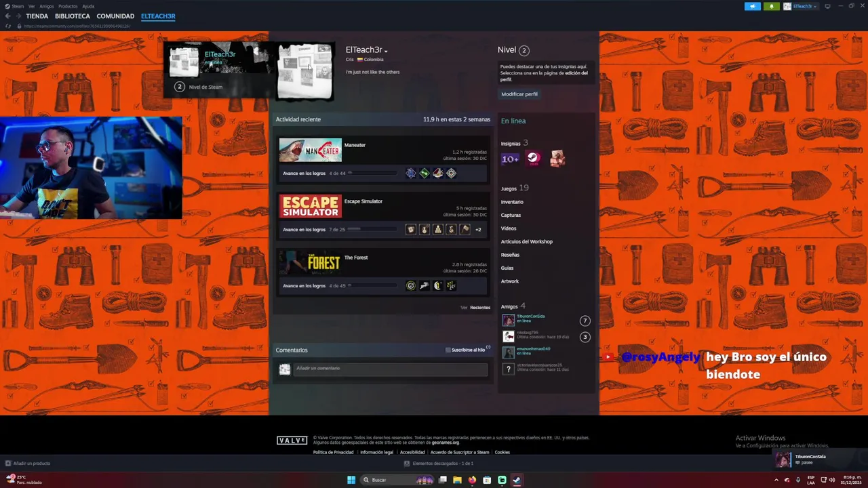
Task: Click the Valve logo in the footer
Action: pyautogui.click(x=292, y=441)
